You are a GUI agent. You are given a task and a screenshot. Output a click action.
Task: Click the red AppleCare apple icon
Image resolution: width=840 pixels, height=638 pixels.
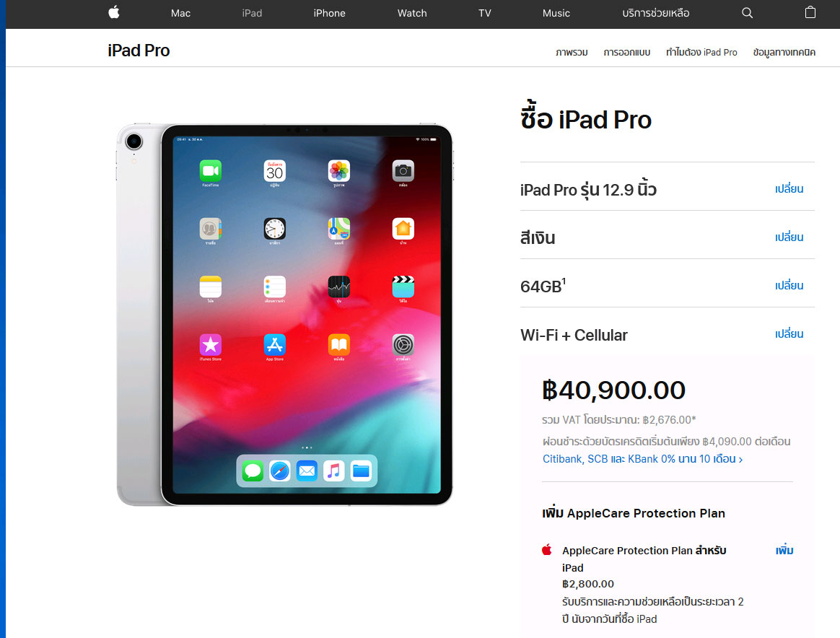[x=547, y=550]
